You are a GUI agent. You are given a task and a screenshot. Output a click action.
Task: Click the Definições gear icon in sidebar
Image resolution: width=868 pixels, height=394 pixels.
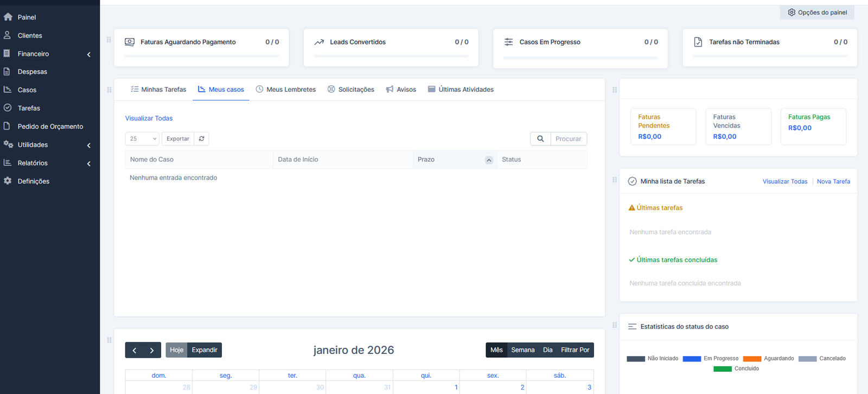[x=8, y=181]
